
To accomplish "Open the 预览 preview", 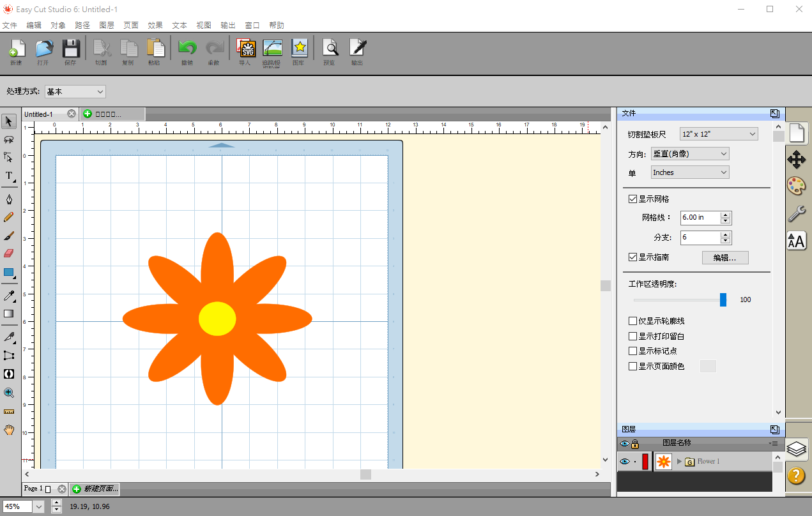I will click(x=330, y=51).
